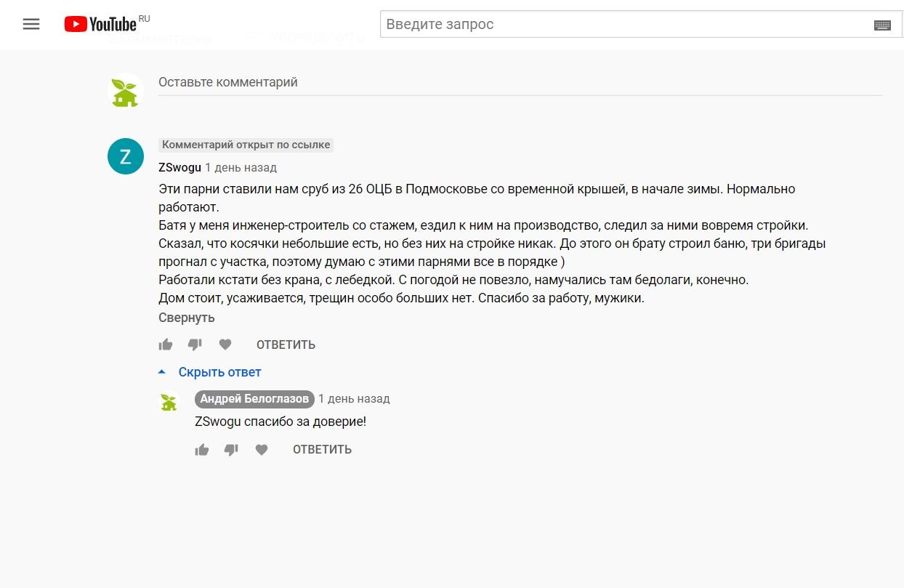Click the comment line starting "Дом стоит, усаживается"

pyautogui.click(x=401, y=298)
